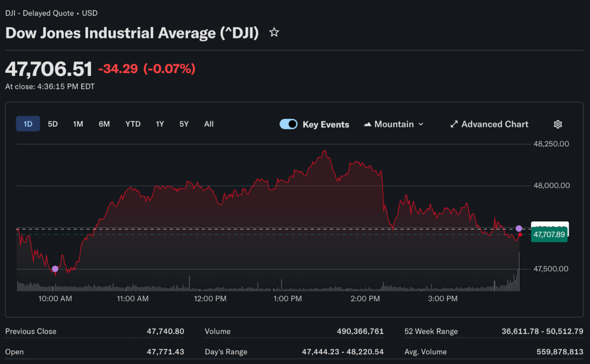Image resolution: width=590 pixels, height=364 pixels.
Task: Click the Dow Jones Industrial Average title
Action: pos(132,33)
